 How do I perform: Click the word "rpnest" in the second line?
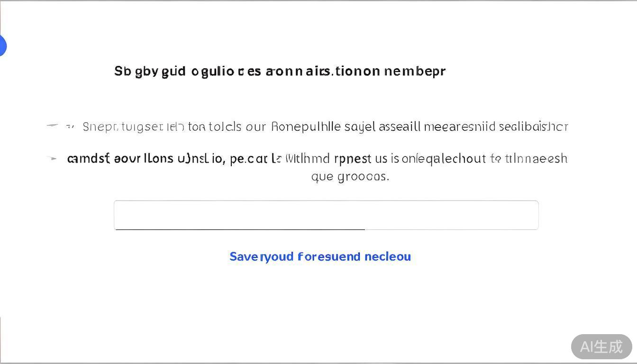[x=353, y=158]
